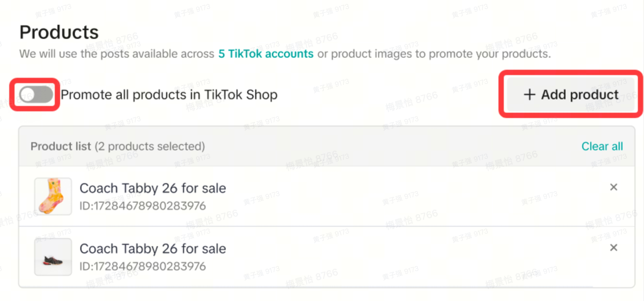Click the '(2 products selected)' count text

tap(150, 146)
